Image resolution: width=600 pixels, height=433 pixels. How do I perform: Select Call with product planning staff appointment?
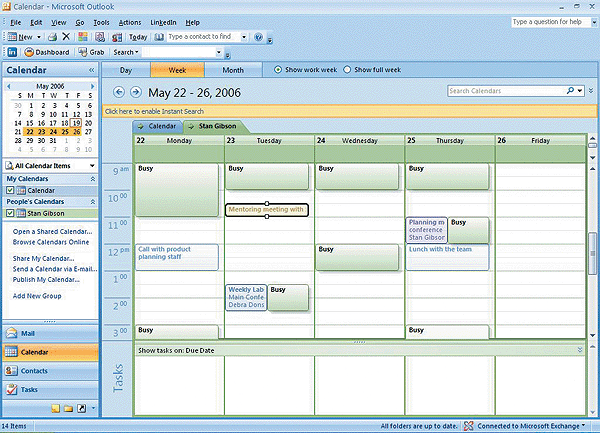177,257
